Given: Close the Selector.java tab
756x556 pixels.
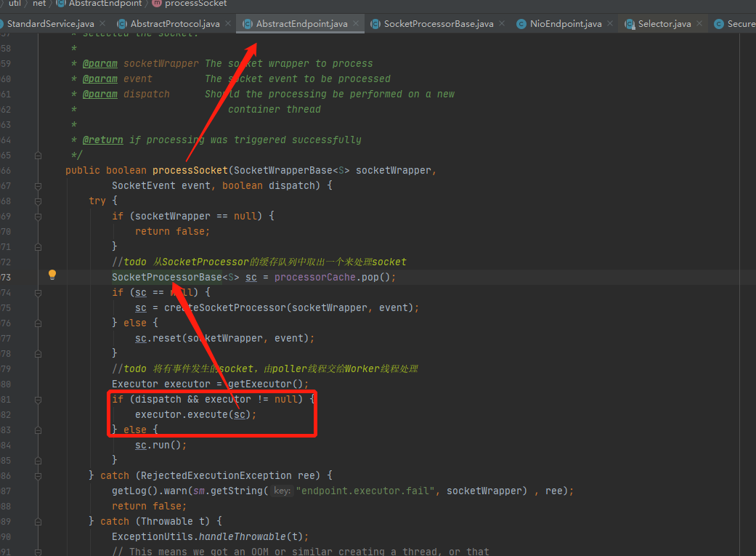Looking at the screenshot, I should 699,23.
